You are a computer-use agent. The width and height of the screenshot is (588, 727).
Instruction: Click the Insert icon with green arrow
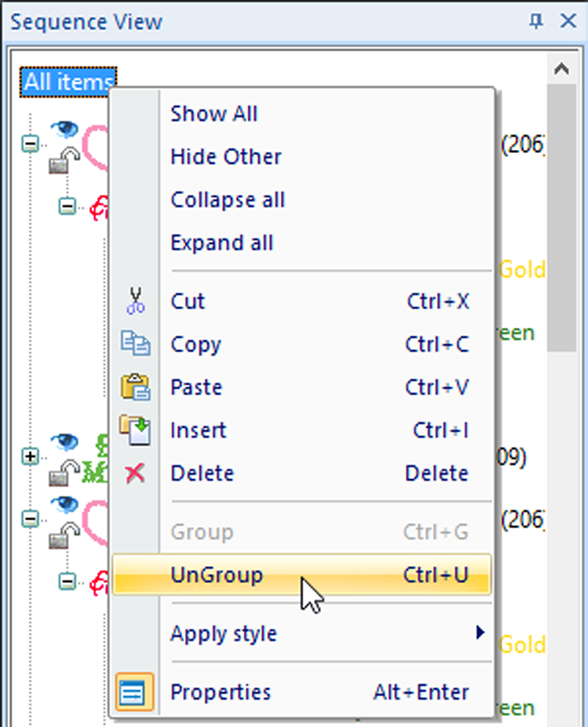(x=135, y=430)
